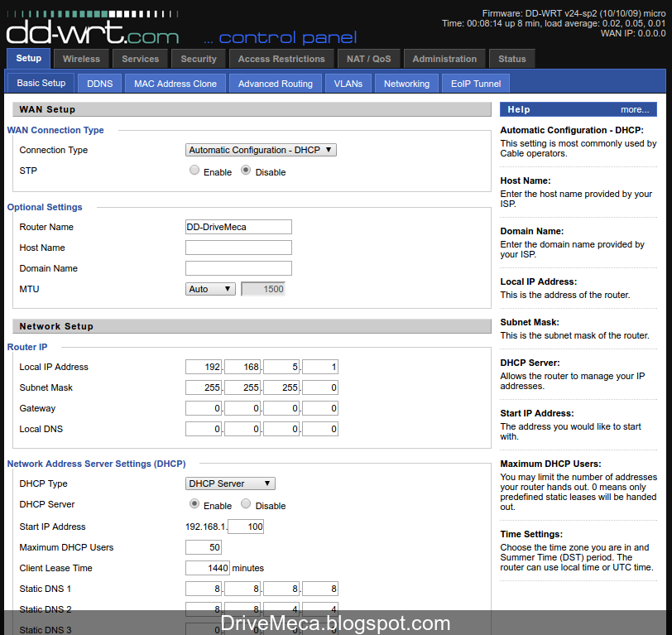Open the Setup tab
The image size is (672, 635).
pos(29,58)
